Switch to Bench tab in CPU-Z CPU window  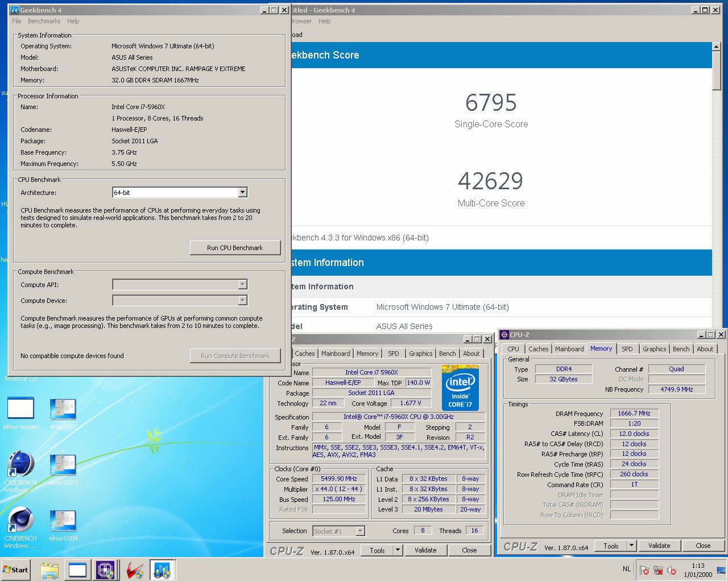pyautogui.click(x=447, y=353)
